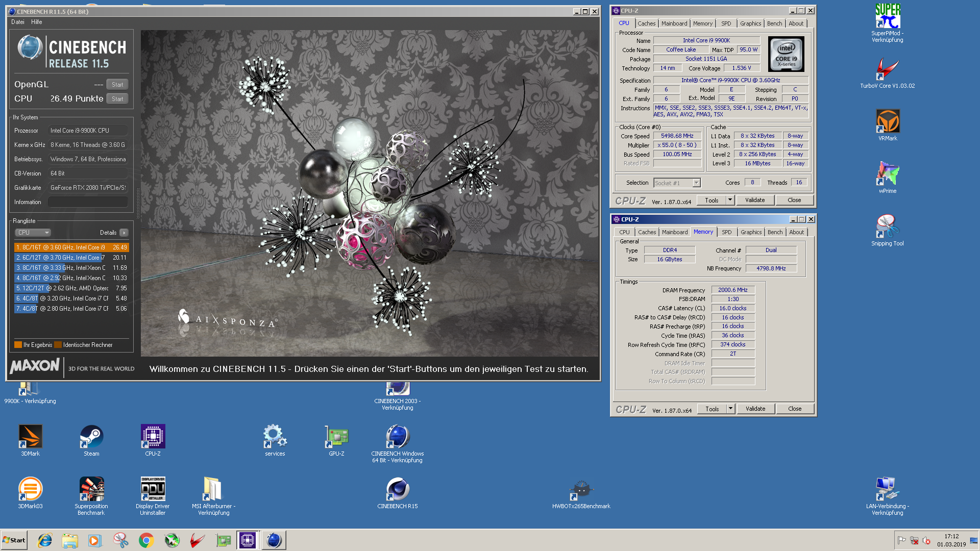Open the Steam desktop icon
Image resolution: width=980 pixels, height=551 pixels.
tap(91, 440)
